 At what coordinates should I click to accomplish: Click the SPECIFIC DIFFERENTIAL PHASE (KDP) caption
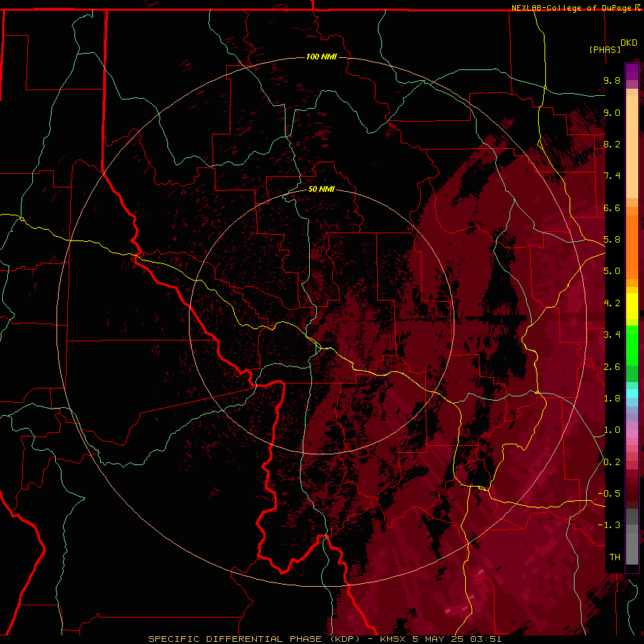pos(254,639)
